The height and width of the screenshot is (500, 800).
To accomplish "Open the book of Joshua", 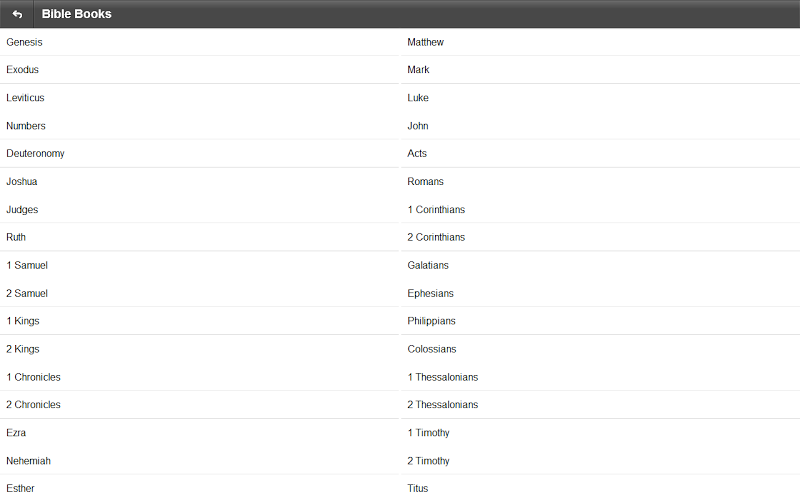I will coord(22,182).
